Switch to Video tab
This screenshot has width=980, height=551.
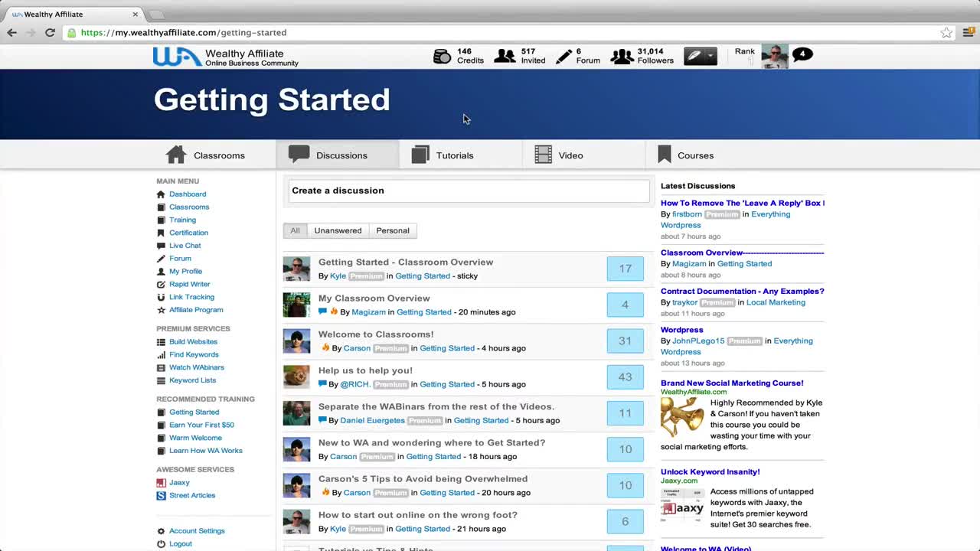(x=583, y=155)
